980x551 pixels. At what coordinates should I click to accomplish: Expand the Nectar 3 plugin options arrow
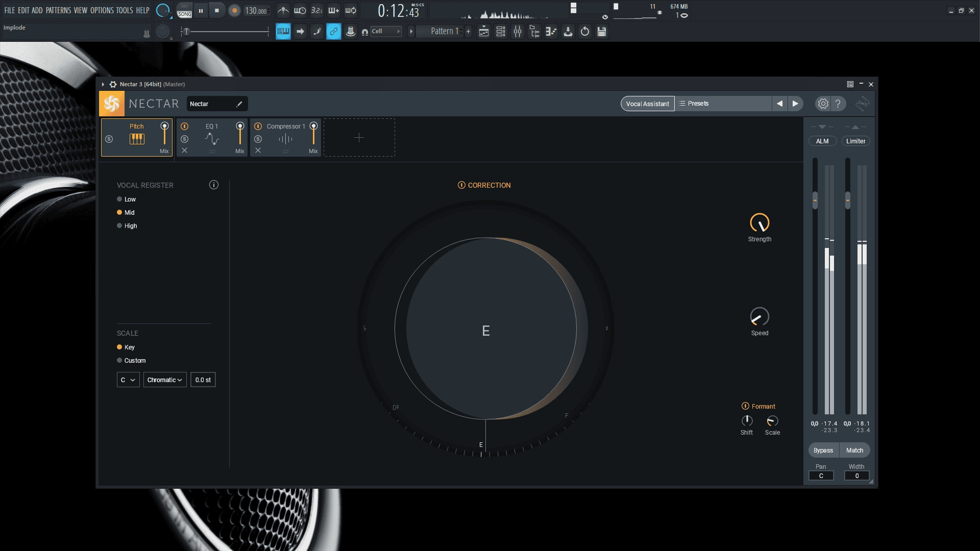(103, 84)
